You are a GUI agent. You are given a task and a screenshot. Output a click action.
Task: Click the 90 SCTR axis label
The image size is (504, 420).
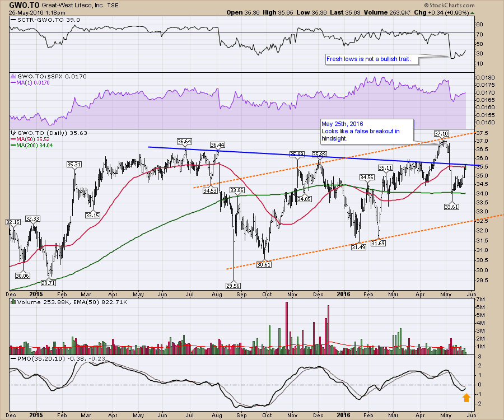click(x=480, y=25)
